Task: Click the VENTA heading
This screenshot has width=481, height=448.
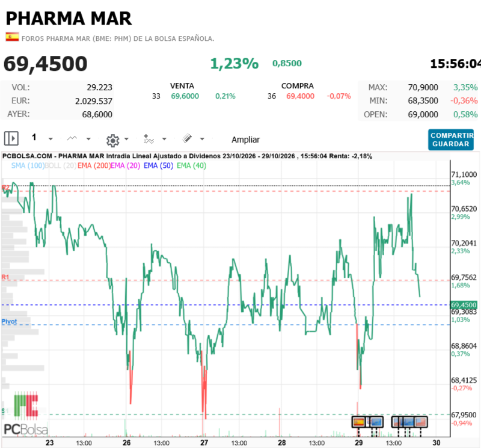Action: [x=182, y=86]
